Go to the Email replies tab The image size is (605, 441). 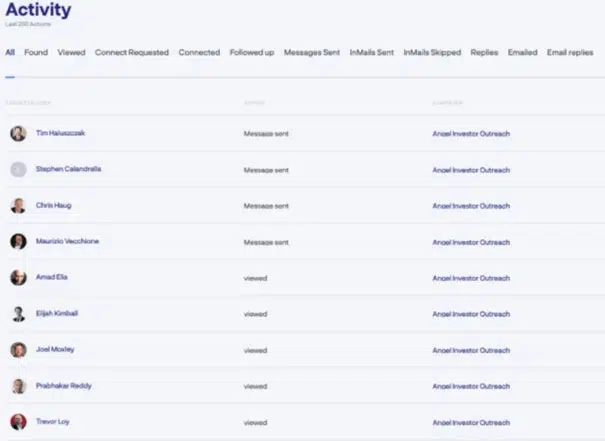tap(570, 52)
